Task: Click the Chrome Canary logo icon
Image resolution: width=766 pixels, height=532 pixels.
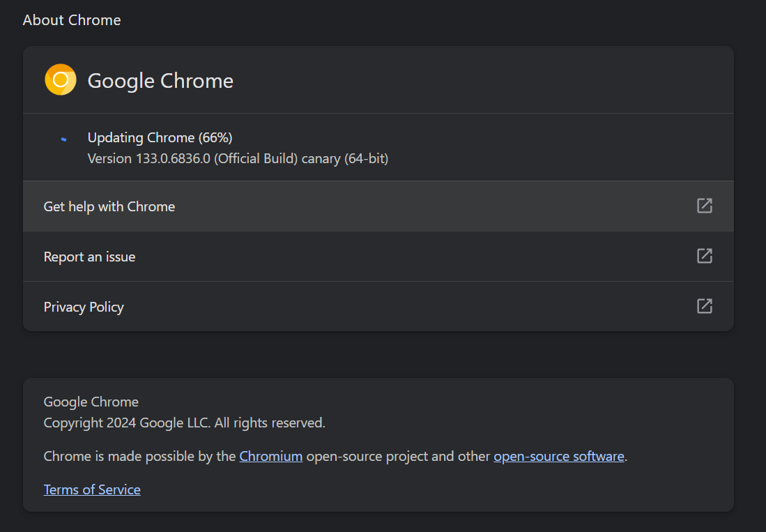Action: click(x=61, y=79)
